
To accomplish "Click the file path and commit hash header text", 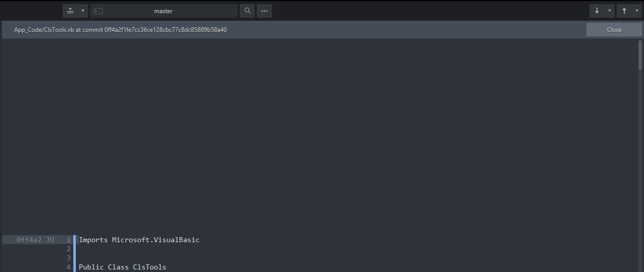I will 120,29.
